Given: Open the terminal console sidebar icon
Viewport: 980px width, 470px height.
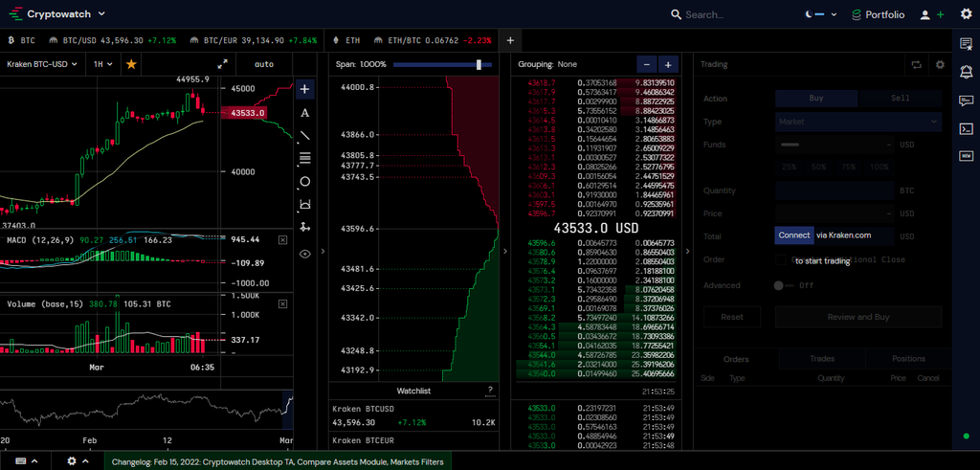Looking at the screenshot, I should click(966, 129).
